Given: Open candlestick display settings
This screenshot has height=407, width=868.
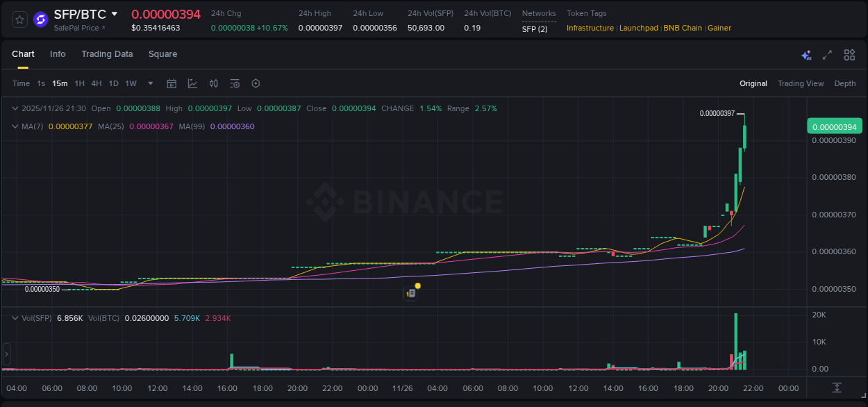Looking at the screenshot, I should click(213, 83).
